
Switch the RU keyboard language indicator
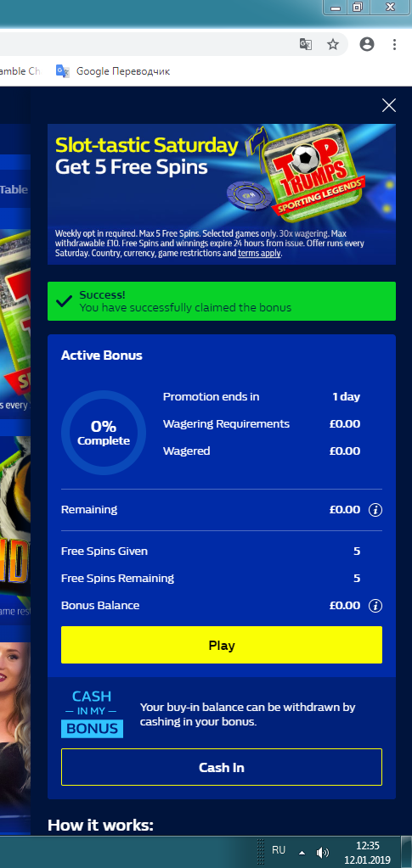pyautogui.click(x=279, y=849)
